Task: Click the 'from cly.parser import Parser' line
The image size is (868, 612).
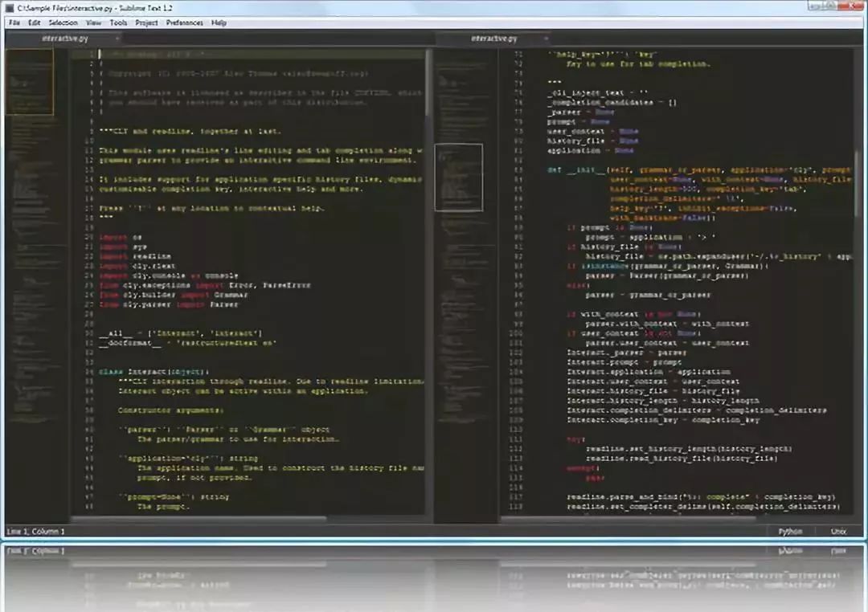Action: (169, 304)
